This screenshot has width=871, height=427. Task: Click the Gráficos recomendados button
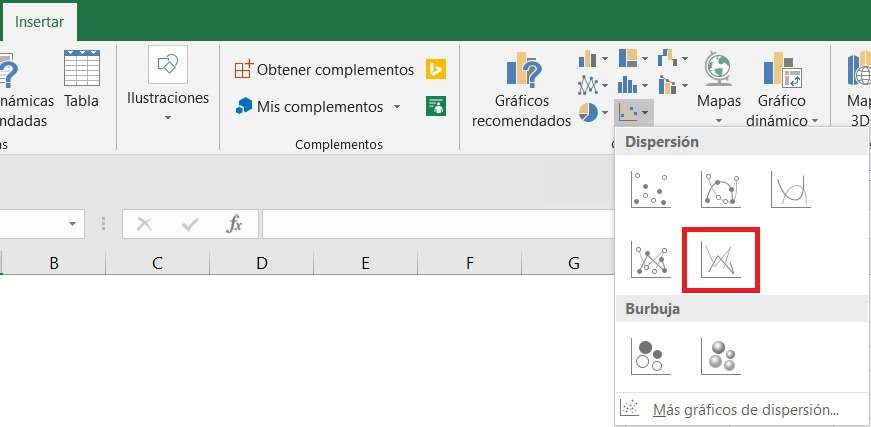[x=521, y=90]
